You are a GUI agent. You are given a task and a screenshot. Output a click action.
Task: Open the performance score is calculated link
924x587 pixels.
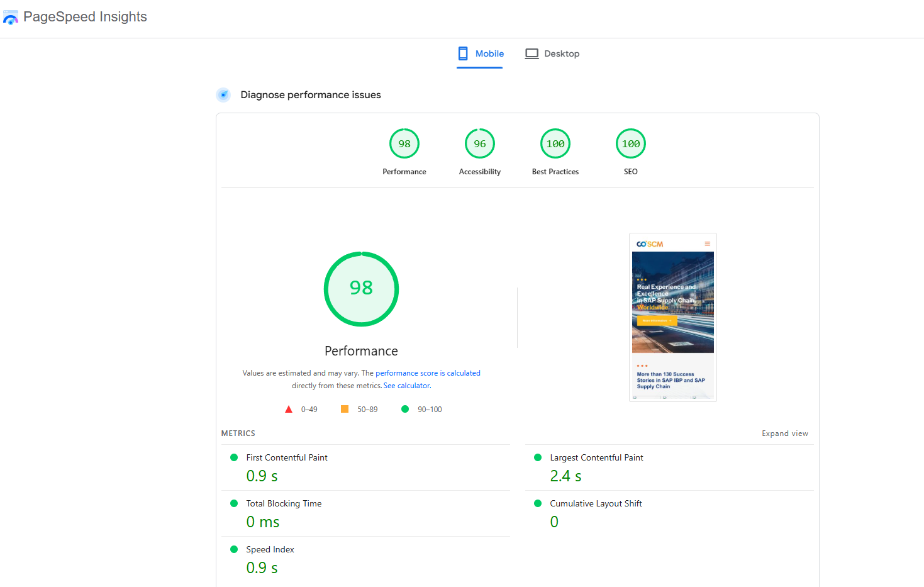pos(428,373)
